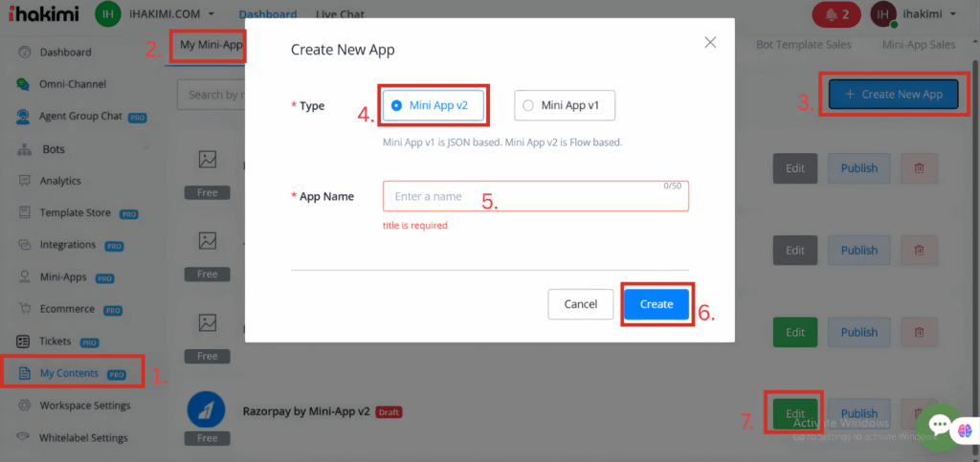Open Analytics in the sidebar
This screenshot has height=462, width=980.
tap(60, 181)
